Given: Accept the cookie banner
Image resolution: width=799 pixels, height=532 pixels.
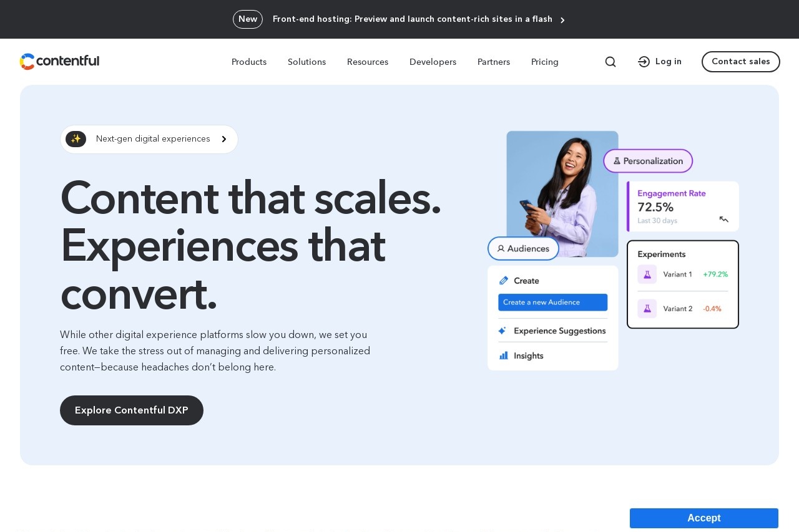Looking at the screenshot, I should tap(704, 518).
